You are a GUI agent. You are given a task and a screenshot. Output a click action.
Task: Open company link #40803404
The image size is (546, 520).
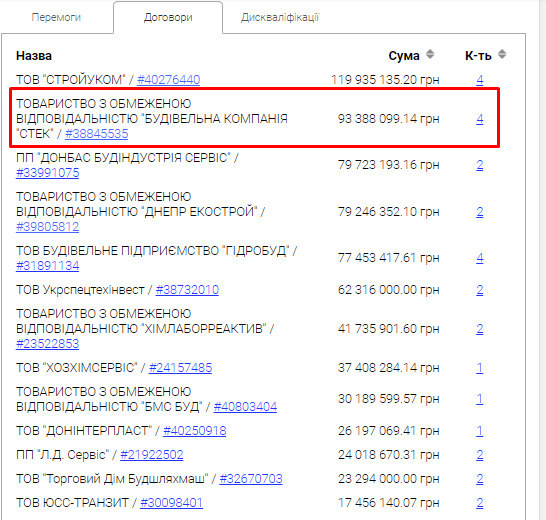coord(245,407)
